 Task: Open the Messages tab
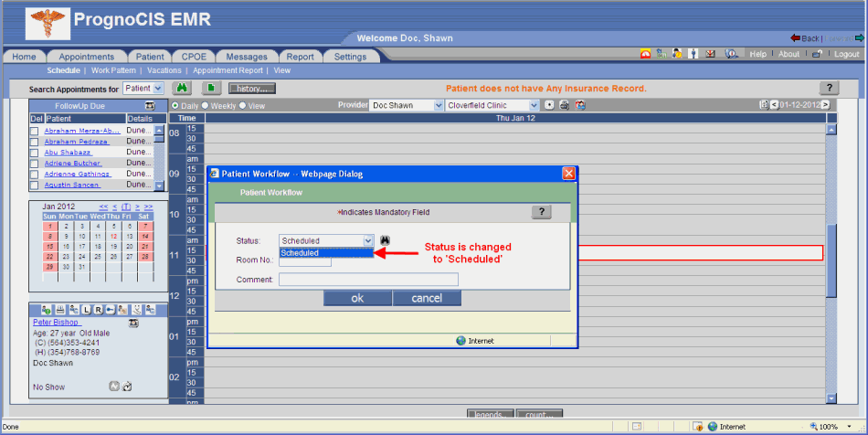tap(247, 57)
